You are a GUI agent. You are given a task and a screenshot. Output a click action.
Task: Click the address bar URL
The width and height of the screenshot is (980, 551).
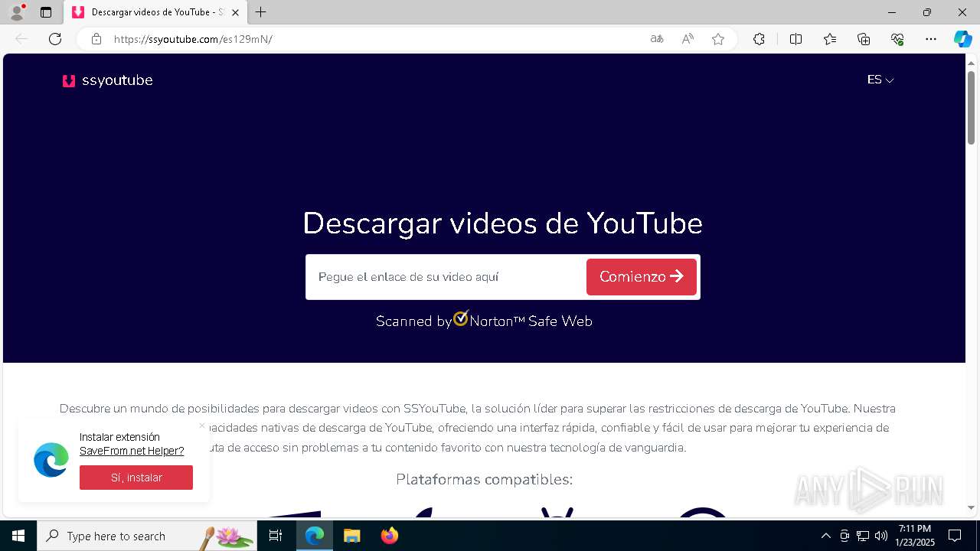193,39
